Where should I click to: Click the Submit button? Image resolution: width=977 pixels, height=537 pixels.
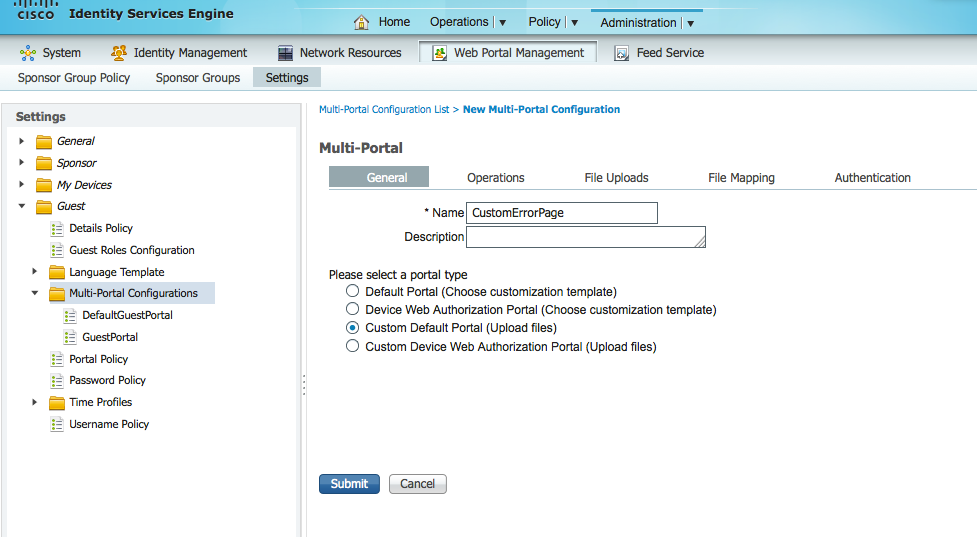[349, 484]
